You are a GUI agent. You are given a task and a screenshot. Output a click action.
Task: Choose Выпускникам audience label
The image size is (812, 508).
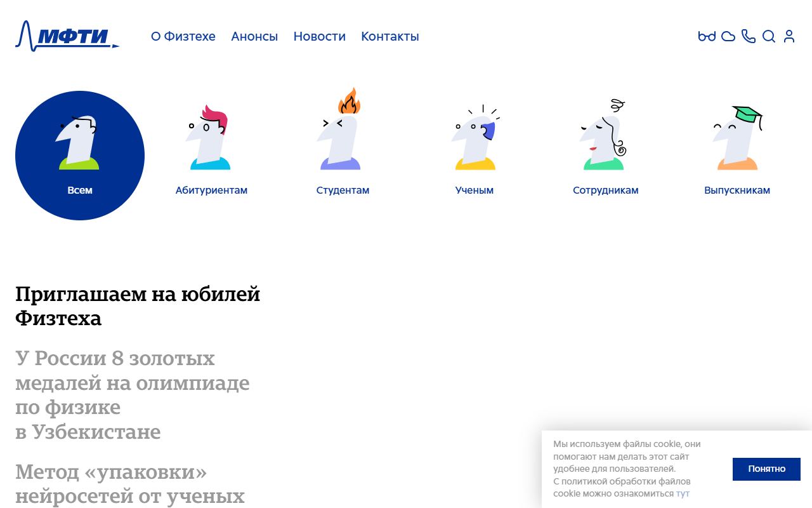(737, 190)
